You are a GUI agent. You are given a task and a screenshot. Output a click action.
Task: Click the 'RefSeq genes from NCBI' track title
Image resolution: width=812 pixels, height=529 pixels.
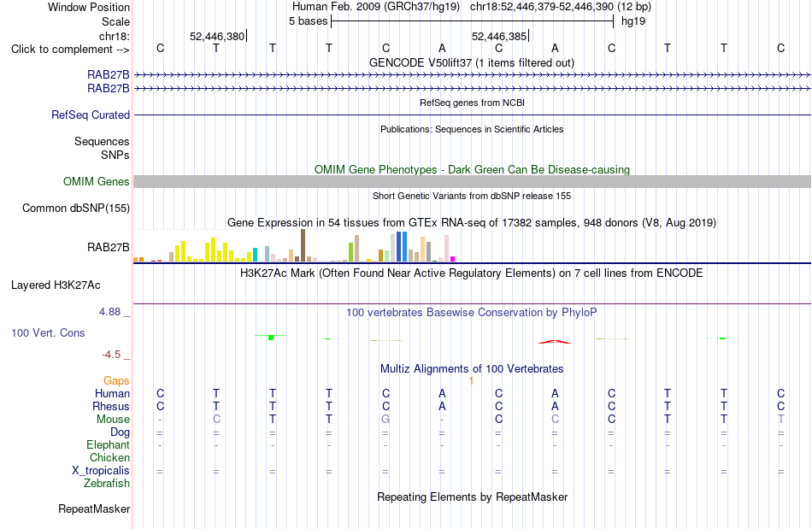472,103
